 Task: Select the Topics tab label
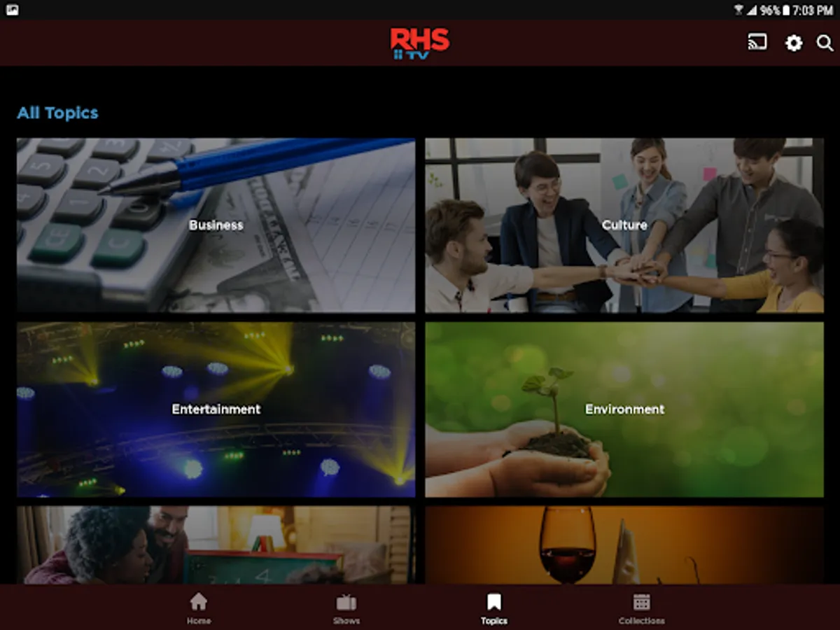pos(494,621)
